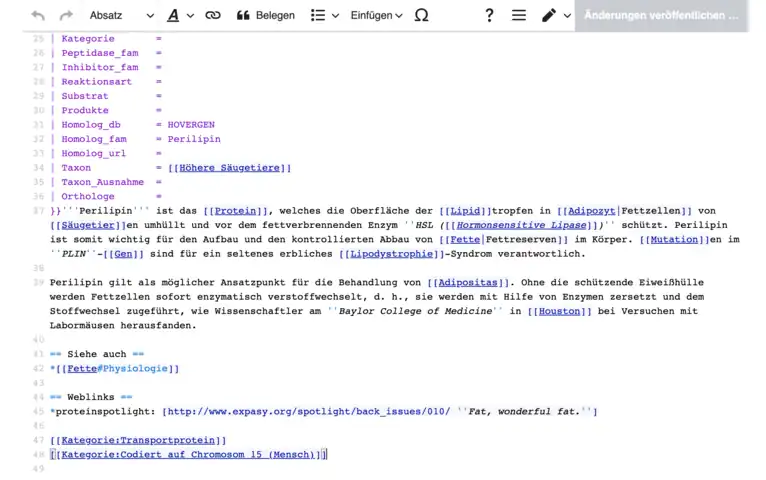Open special characters Omega symbol

421,16
